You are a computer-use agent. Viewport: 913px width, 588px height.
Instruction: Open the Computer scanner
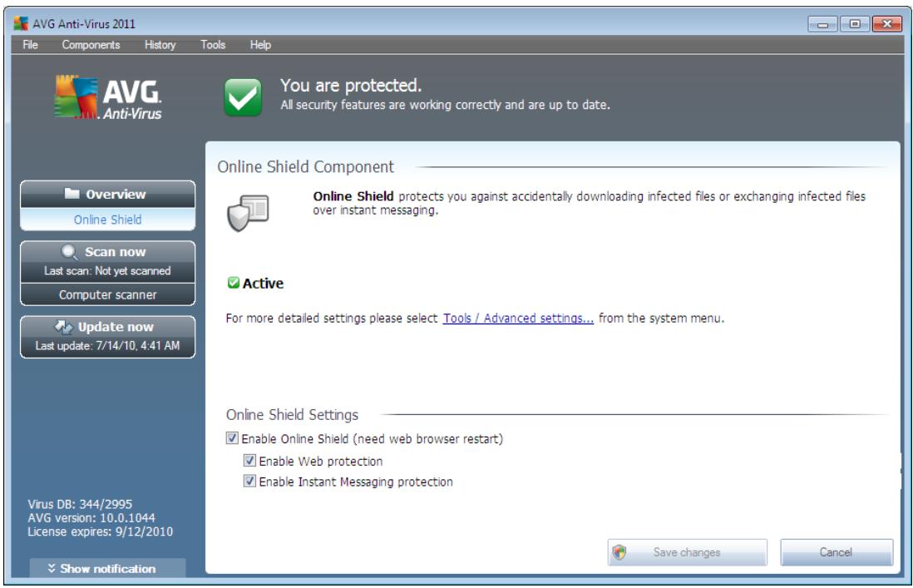pyautogui.click(x=108, y=294)
